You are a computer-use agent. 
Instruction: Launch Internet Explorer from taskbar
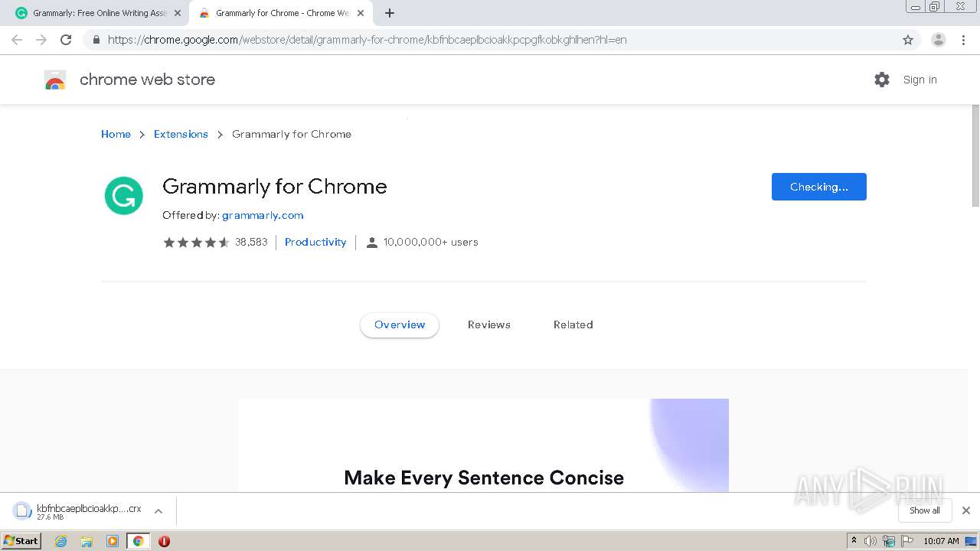(61, 541)
